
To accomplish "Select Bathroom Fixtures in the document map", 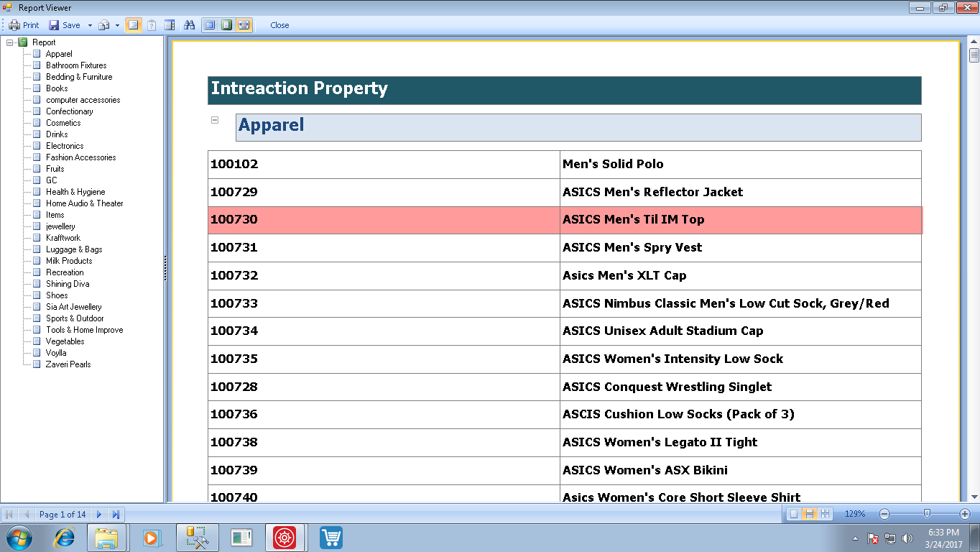I will coord(76,65).
